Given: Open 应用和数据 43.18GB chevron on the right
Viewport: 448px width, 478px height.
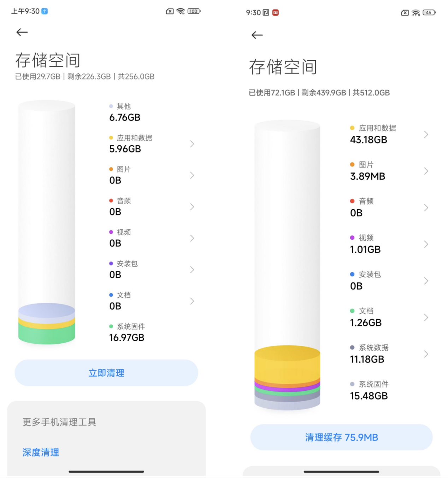Looking at the screenshot, I should click(426, 134).
